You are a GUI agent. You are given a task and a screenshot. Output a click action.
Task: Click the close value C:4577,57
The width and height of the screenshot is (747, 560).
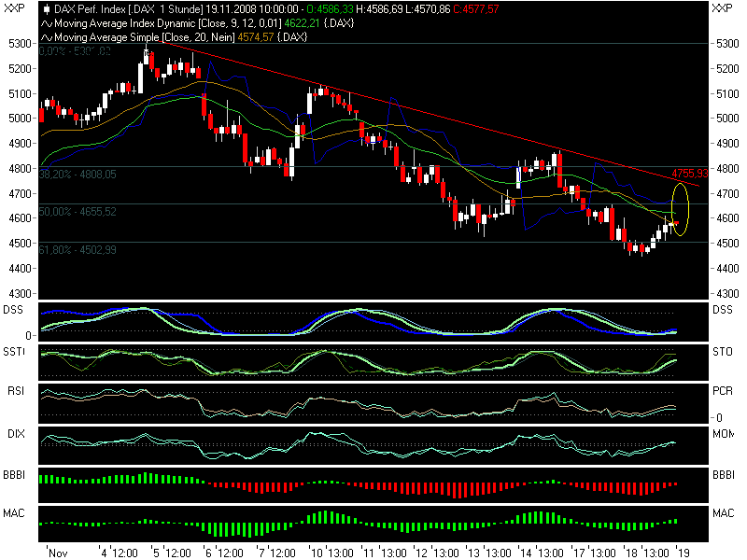476,9
